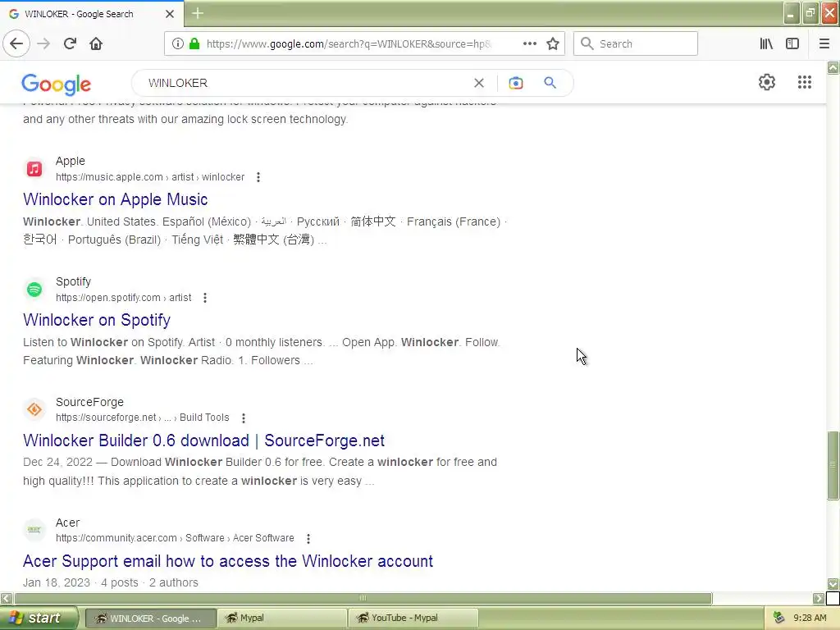
Task: Open the Google apps grid
Action: tap(804, 82)
